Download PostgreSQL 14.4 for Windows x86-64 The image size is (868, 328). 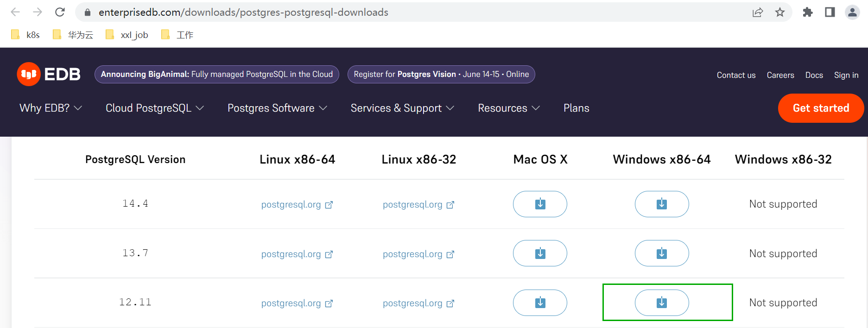(x=661, y=204)
